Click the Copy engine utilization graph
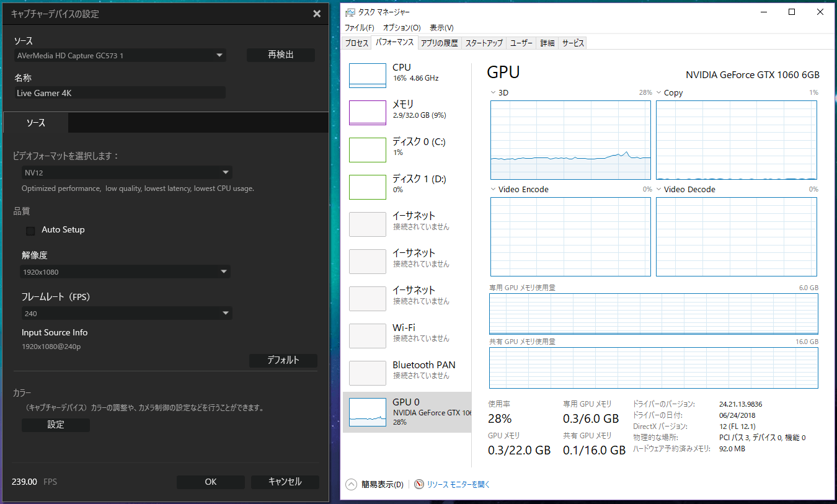This screenshot has height=504, width=837. pyautogui.click(x=737, y=140)
